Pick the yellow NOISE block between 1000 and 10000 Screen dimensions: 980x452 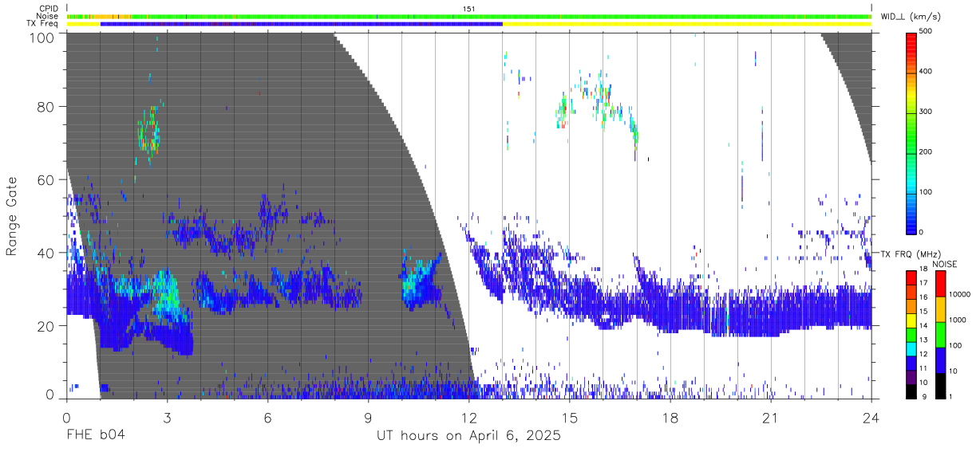point(941,309)
